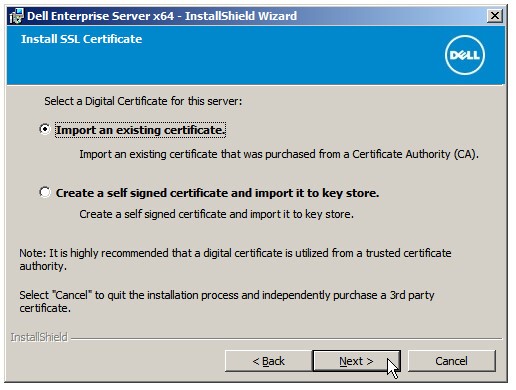The width and height of the screenshot is (516, 390).
Task: Go to the next step with Next button
Action: point(356,361)
